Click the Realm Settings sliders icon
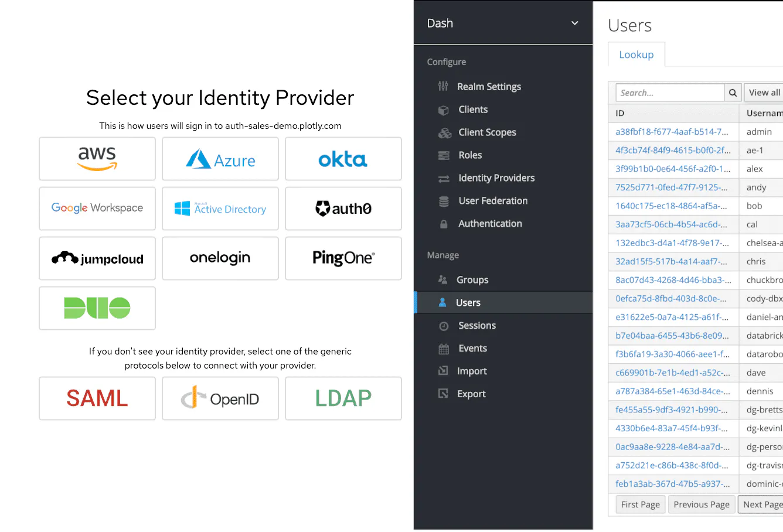The width and height of the screenshot is (783, 532). click(443, 87)
